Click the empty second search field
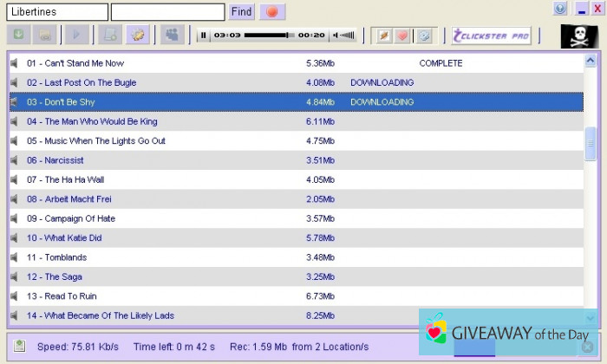Viewport: 607px width, 364px height. click(x=167, y=12)
